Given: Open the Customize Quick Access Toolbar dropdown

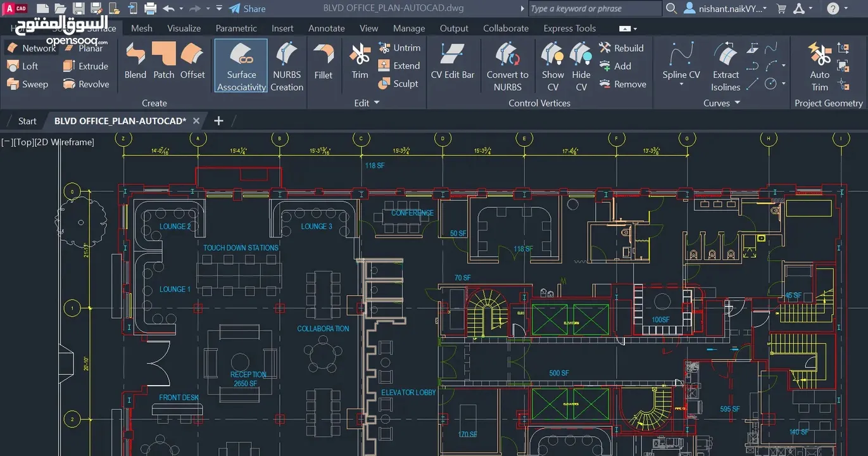Looking at the screenshot, I should click(x=219, y=9).
